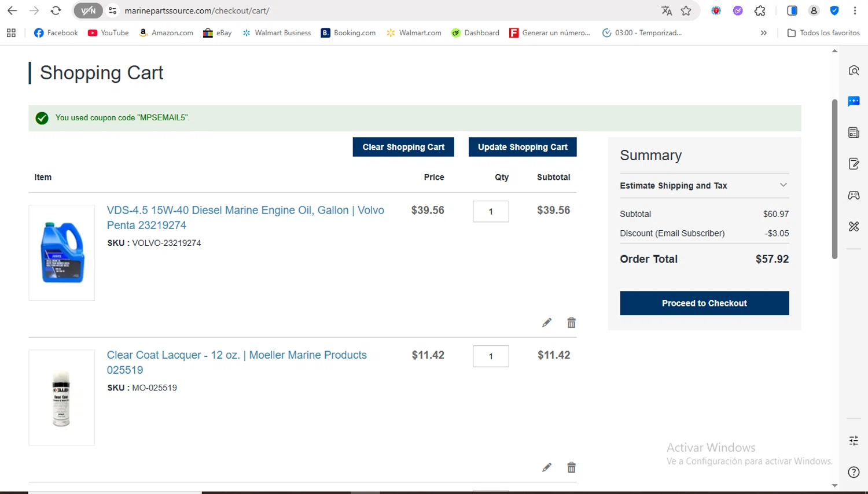
Task: Toggle the browser side panel icon
Action: coord(792,11)
